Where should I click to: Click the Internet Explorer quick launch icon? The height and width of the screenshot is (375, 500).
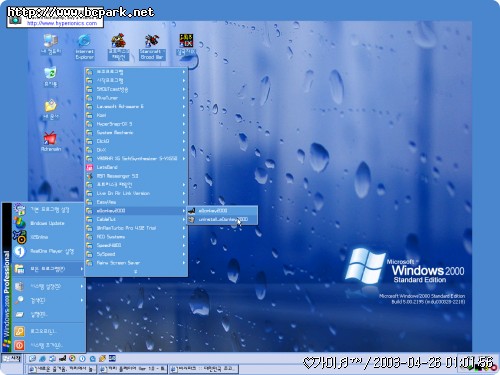[42, 359]
